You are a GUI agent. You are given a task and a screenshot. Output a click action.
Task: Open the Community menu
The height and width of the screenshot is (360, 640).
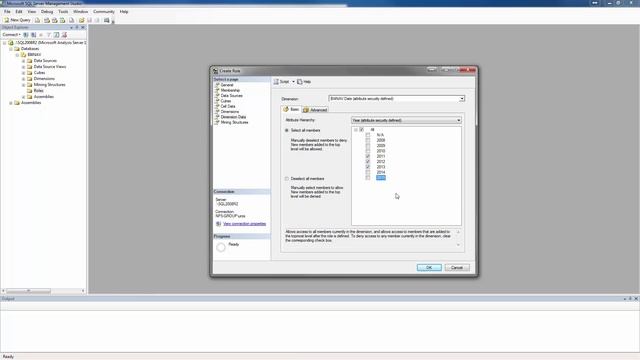coord(104,11)
